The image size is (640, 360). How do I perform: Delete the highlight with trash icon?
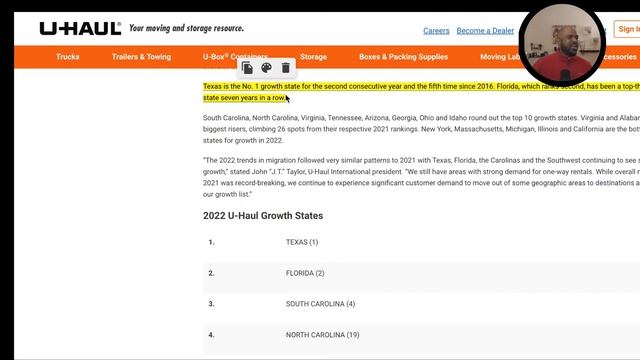(x=286, y=68)
